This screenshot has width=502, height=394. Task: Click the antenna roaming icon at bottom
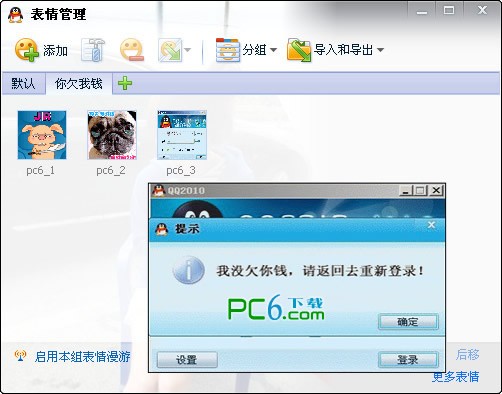20,356
